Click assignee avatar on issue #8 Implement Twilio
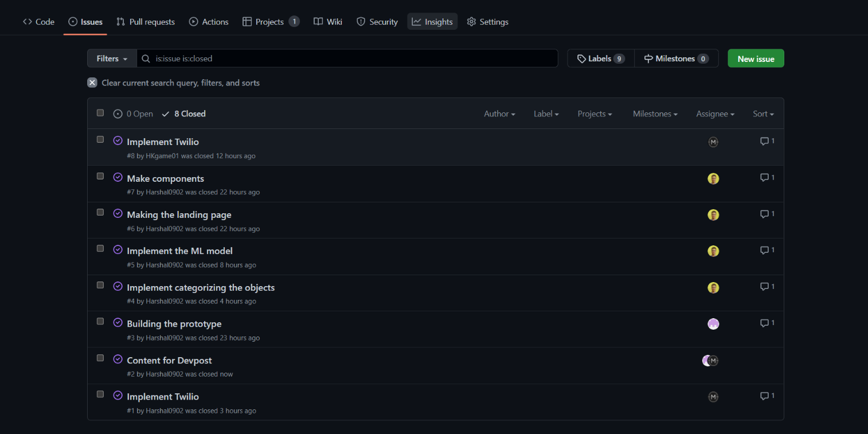868x434 pixels. (x=713, y=142)
